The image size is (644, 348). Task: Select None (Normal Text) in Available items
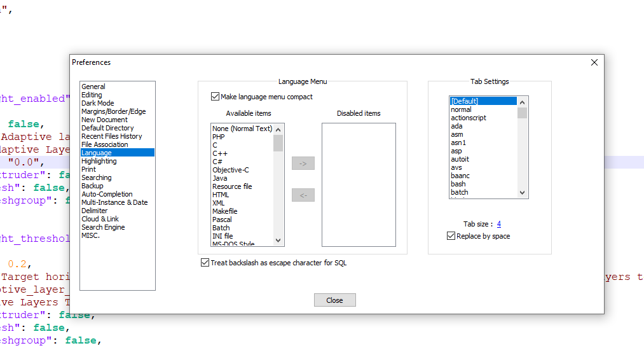[242, 129]
